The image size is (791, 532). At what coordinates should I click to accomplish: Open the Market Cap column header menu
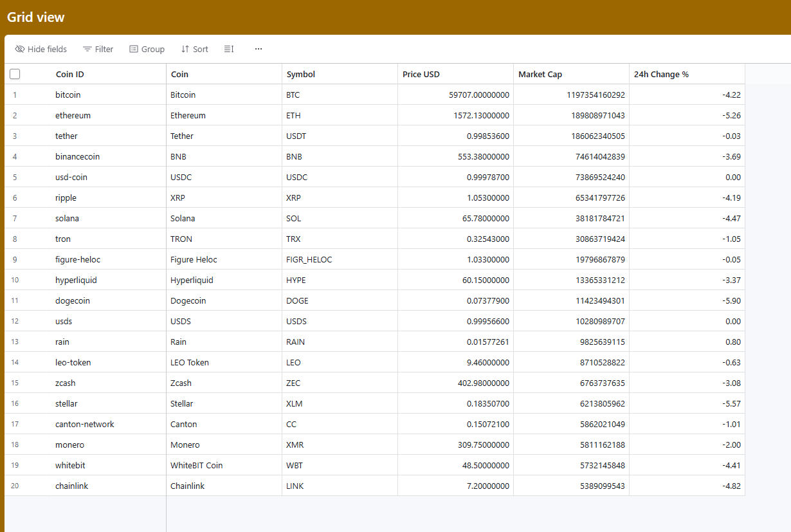click(571, 74)
